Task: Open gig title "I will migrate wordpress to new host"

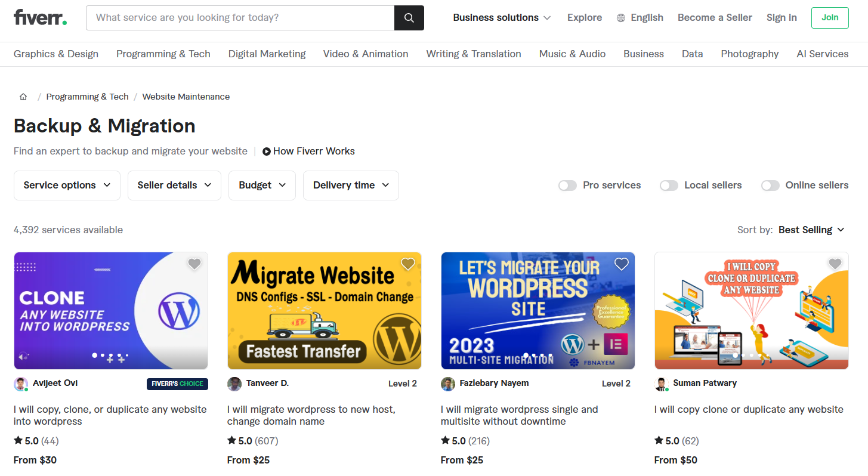Action: coord(311,416)
